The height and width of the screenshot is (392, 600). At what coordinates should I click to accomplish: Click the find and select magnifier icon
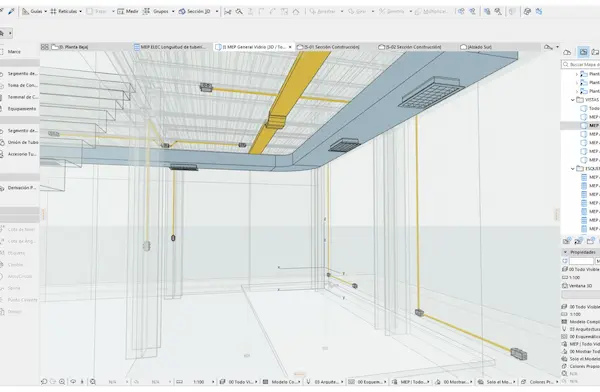tap(239, 11)
